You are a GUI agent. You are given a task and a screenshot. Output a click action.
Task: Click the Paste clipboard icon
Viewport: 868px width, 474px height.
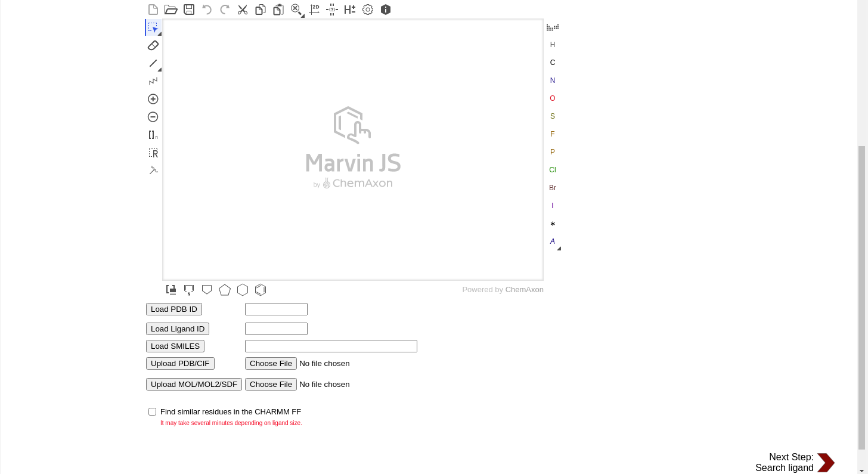278,10
